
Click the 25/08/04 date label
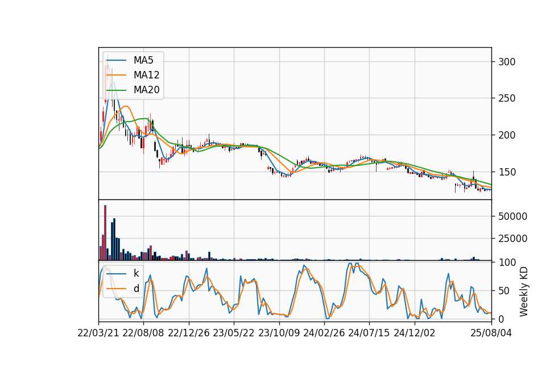(491, 333)
